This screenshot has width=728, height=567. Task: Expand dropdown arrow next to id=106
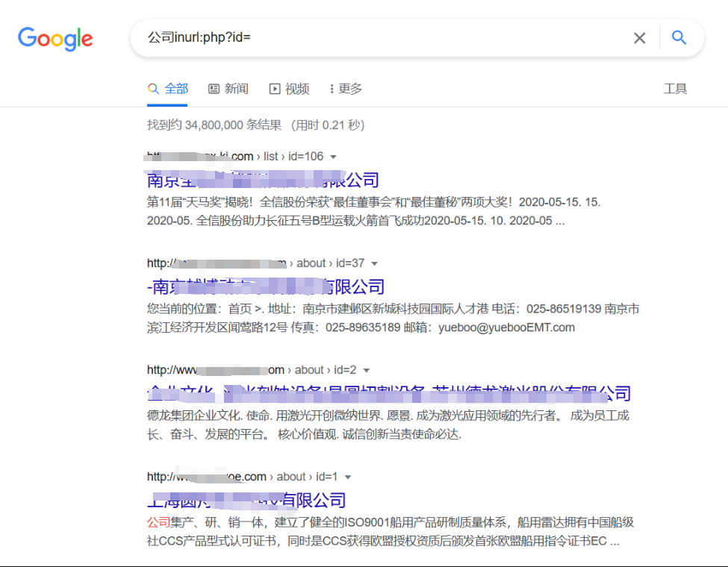tap(333, 157)
